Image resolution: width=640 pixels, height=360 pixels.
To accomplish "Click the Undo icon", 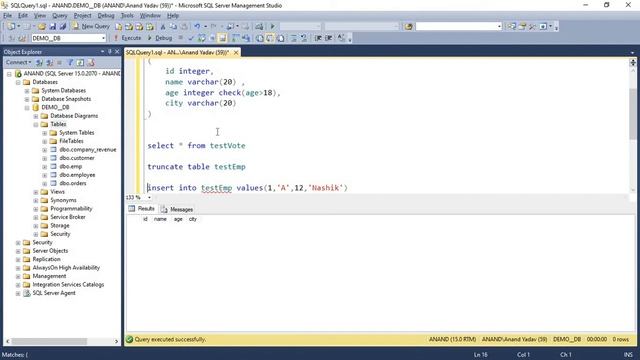I will (197, 27).
